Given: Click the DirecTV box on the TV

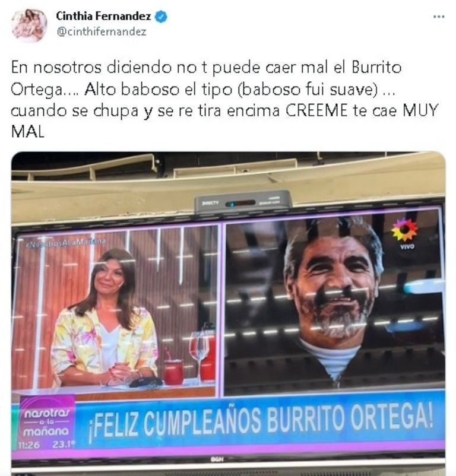Looking at the screenshot, I should click(x=243, y=201).
